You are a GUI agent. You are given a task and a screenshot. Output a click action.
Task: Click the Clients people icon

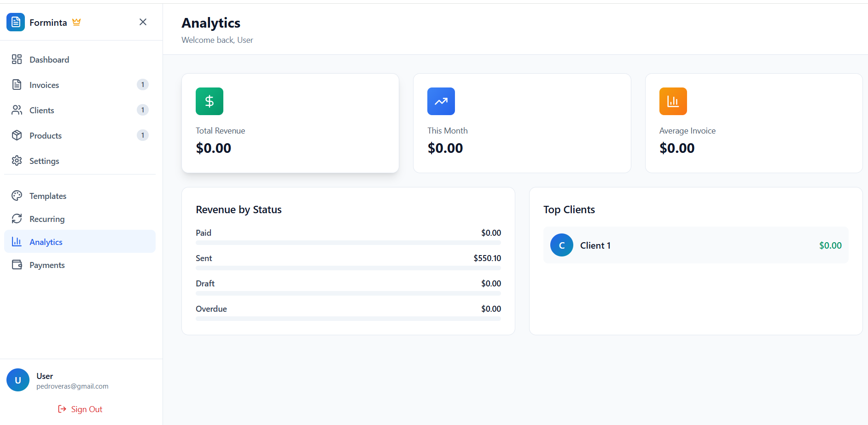tap(17, 110)
